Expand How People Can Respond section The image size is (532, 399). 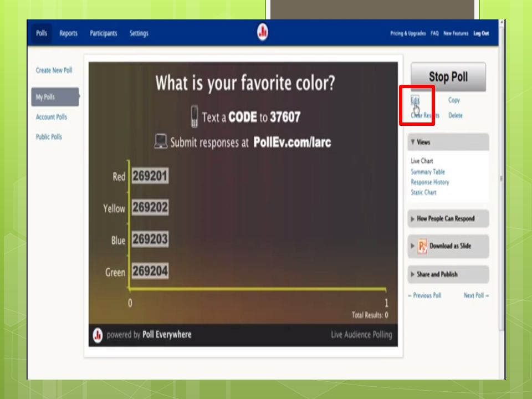(x=448, y=218)
